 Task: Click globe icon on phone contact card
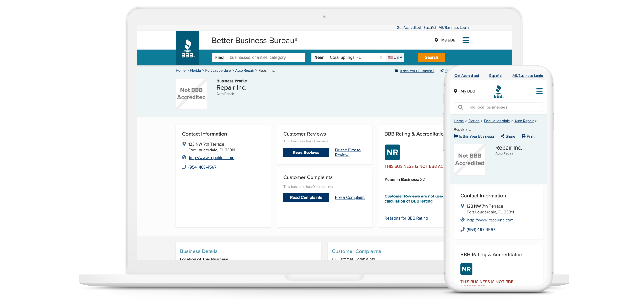462,220
